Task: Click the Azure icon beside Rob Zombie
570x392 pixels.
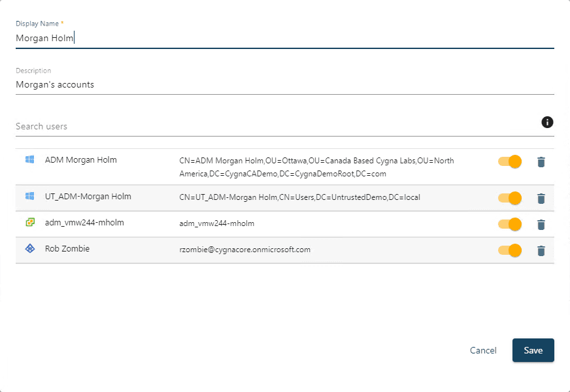Action: click(29, 249)
